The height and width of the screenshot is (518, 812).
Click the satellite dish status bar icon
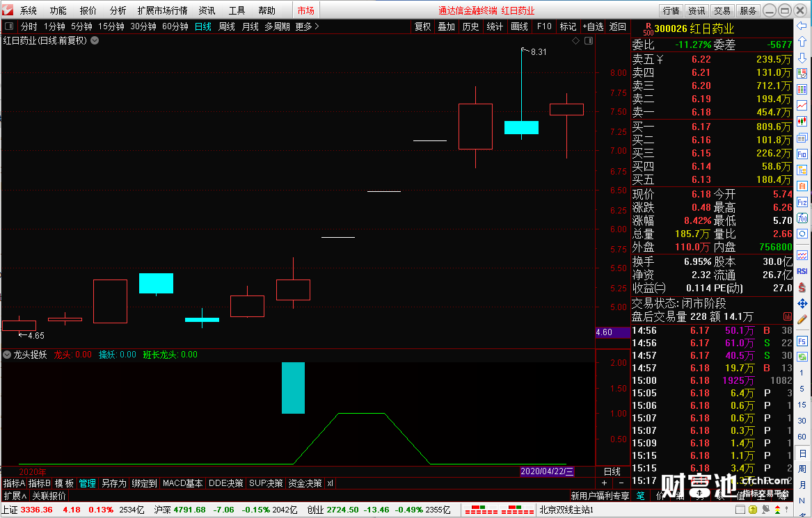pos(766,510)
